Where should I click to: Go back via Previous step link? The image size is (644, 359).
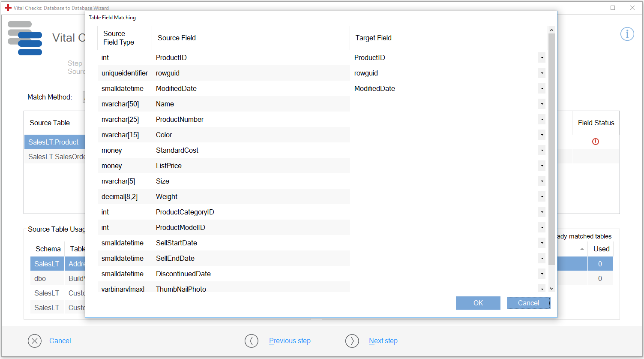pyautogui.click(x=290, y=341)
